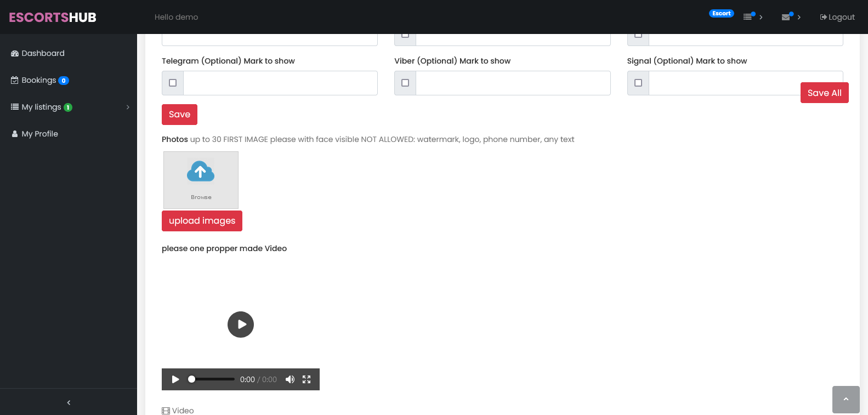Click the scroll to top button
Screen dimensions: 868x415
pos(846,399)
